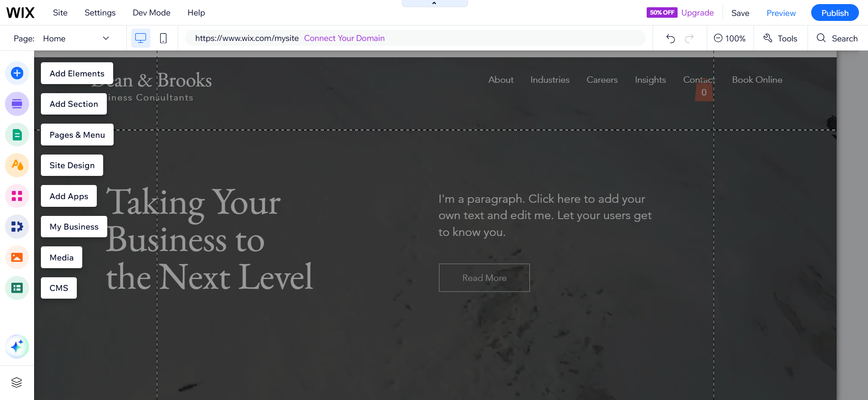Screen dimensions: 868x400
Task: Redo the last action
Action: [689, 38]
